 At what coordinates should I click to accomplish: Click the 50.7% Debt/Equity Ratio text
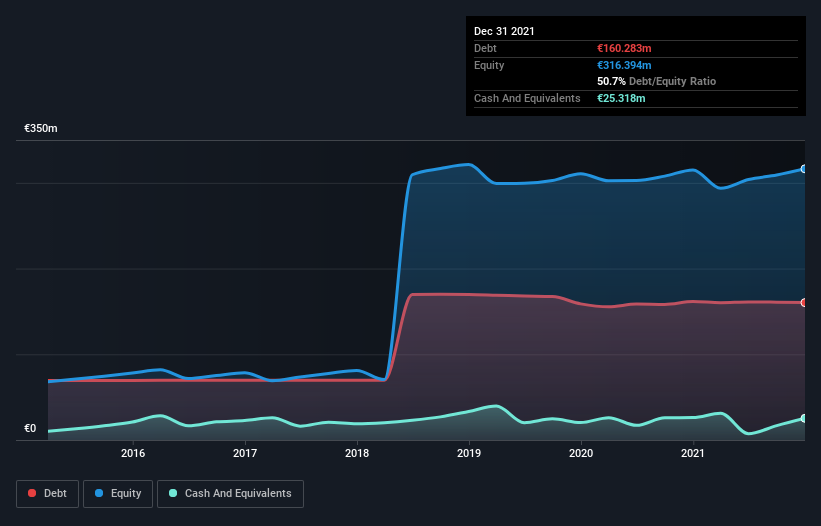(657, 81)
